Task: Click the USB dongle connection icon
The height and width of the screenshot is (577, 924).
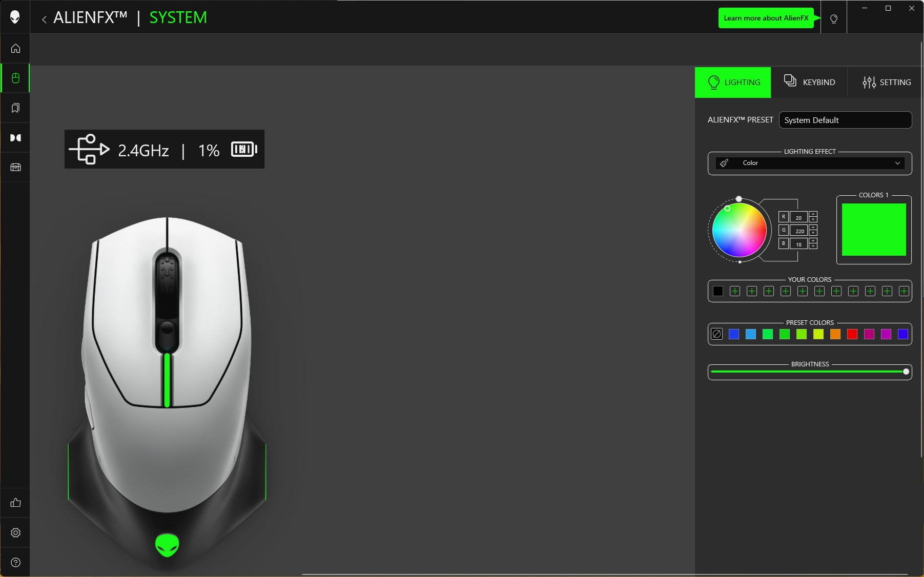Action: click(89, 149)
